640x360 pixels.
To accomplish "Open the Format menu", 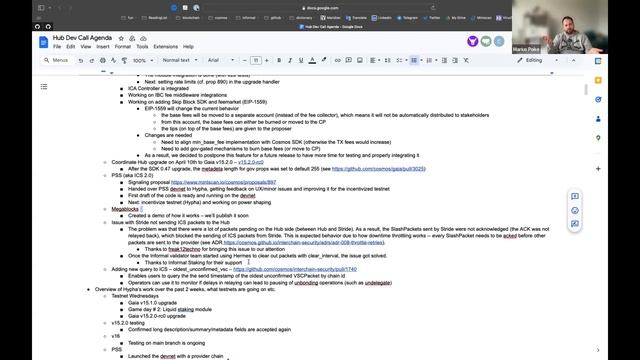I will click(122, 47).
